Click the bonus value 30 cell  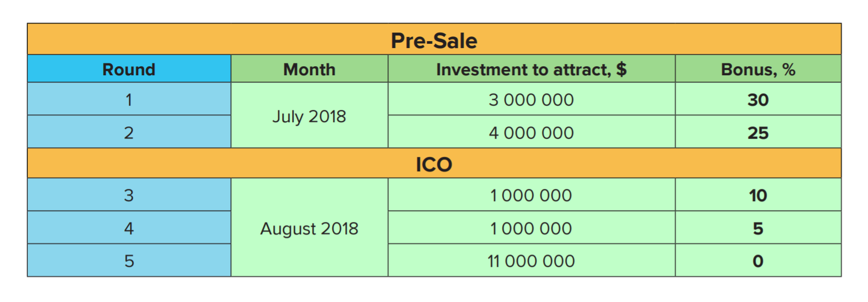(758, 99)
